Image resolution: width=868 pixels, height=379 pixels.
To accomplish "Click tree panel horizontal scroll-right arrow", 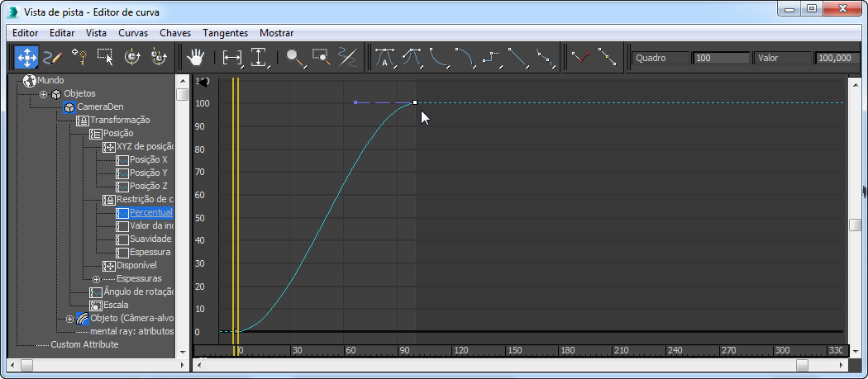I will tap(182, 365).
